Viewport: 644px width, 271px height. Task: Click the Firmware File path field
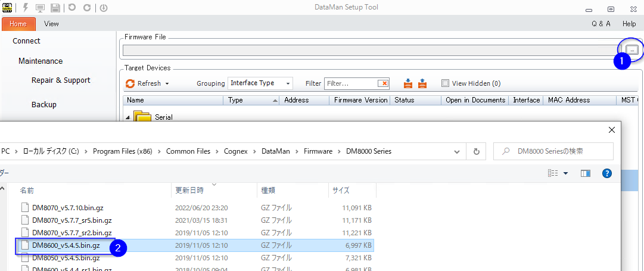(372, 49)
